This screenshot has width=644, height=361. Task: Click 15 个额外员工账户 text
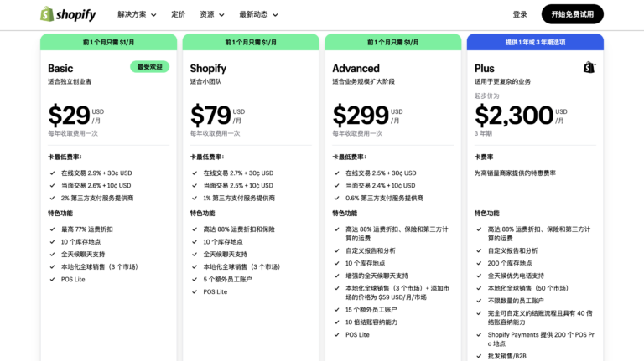pyautogui.click(x=371, y=310)
